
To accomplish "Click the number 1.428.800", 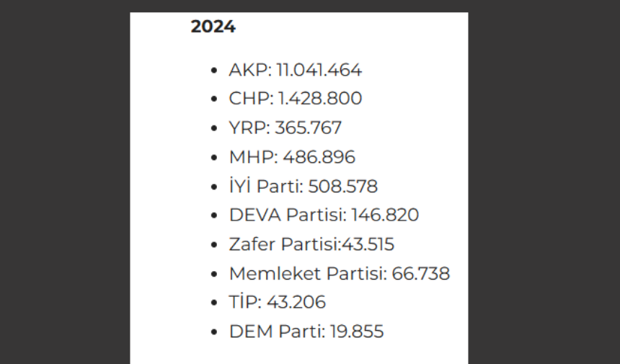I will pos(320,99).
